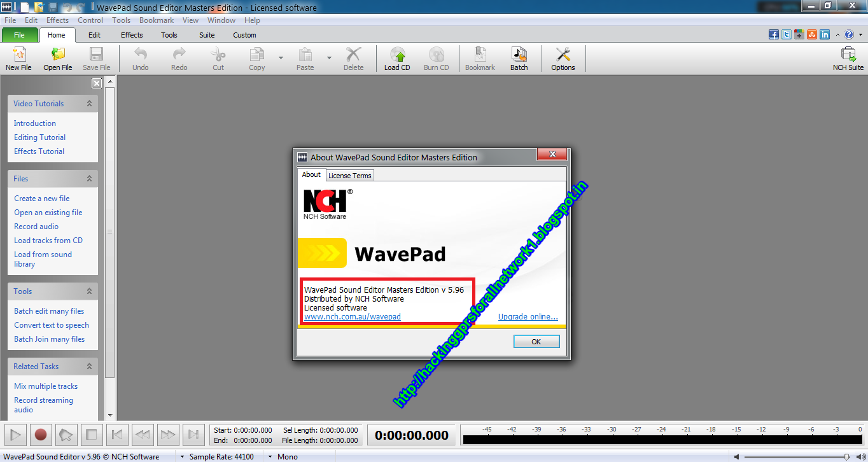The width and height of the screenshot is (868, 462).
Task: Click the Mix multiple tracks link
Action: click(x=46, y=386)
